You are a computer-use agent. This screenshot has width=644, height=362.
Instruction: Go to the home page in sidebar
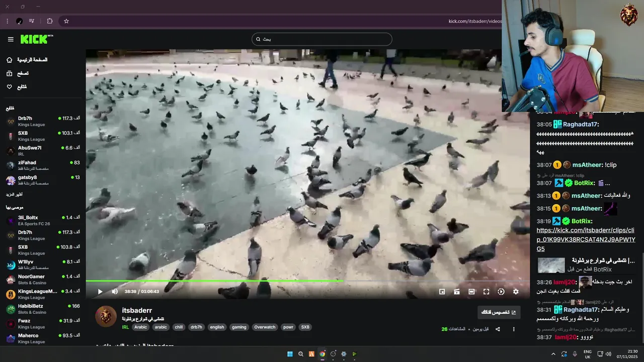pyautogui.click(x=27, y=60)
